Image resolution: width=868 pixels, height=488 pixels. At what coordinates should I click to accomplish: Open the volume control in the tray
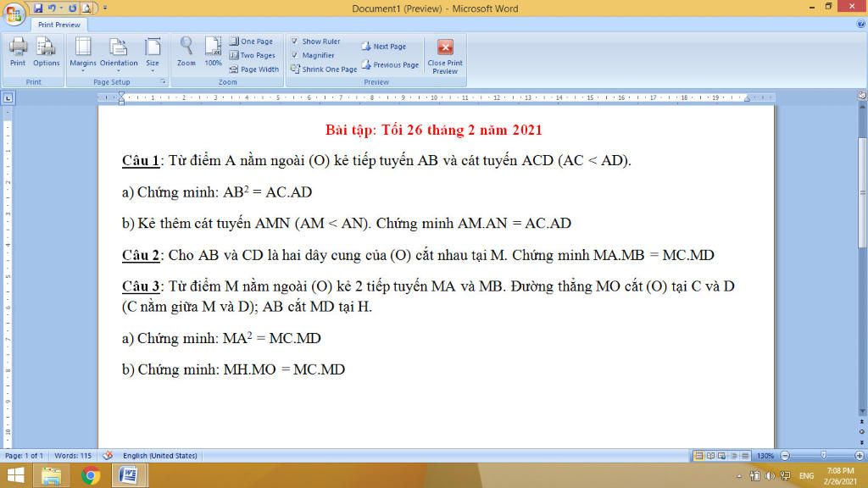click(x=770, y=476)
